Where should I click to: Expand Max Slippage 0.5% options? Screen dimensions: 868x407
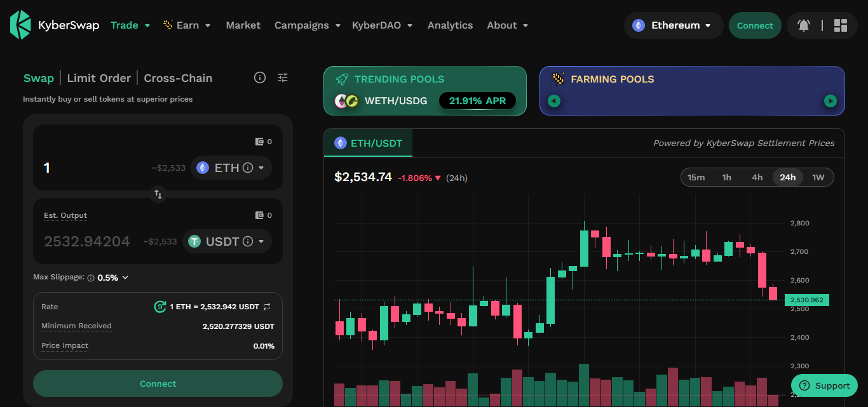(113, 277)
